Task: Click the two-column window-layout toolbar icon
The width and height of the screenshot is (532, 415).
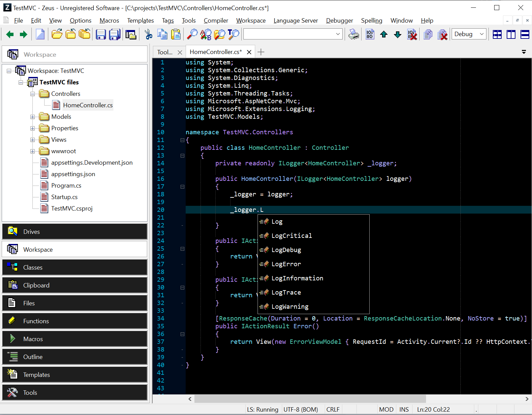Action: click(x=511, y=34)
